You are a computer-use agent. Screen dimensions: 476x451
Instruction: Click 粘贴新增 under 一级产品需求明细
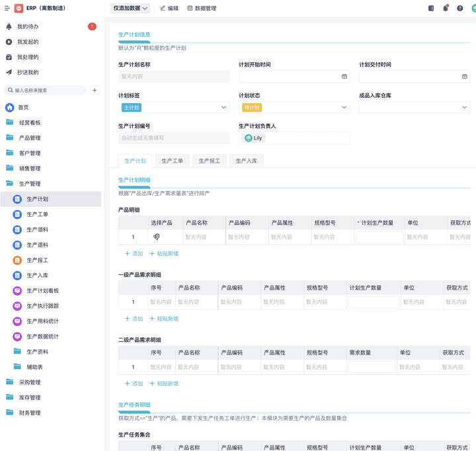coord(164,319)
